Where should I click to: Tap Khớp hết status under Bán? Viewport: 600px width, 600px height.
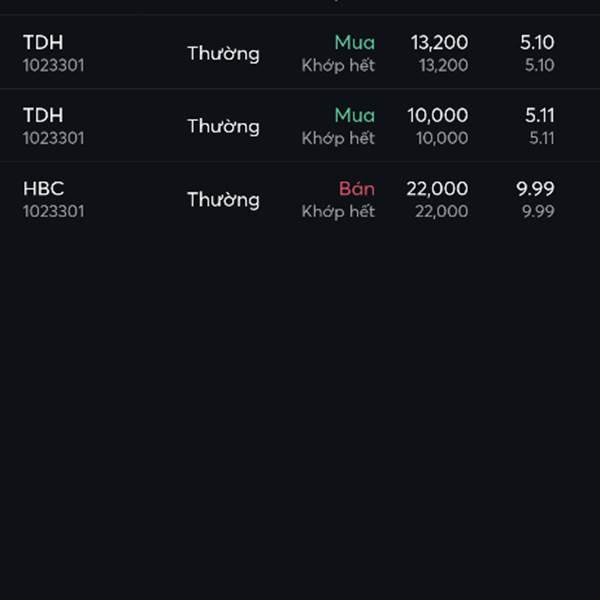pyautogui.click(x=338, y=212)
